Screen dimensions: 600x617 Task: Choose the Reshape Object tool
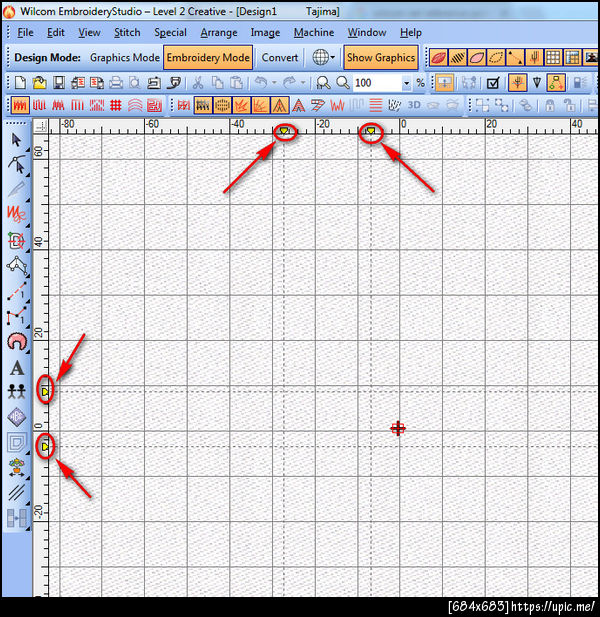17,165
